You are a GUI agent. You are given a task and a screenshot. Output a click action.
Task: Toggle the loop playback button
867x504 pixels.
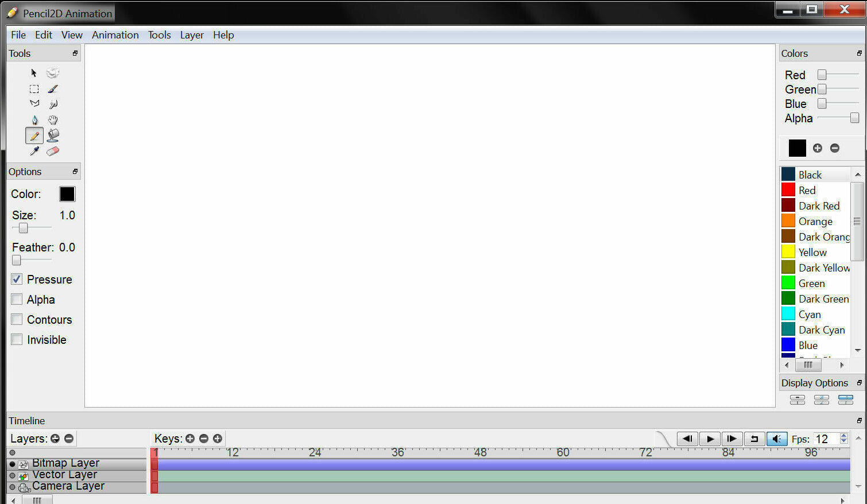(754, 439)
